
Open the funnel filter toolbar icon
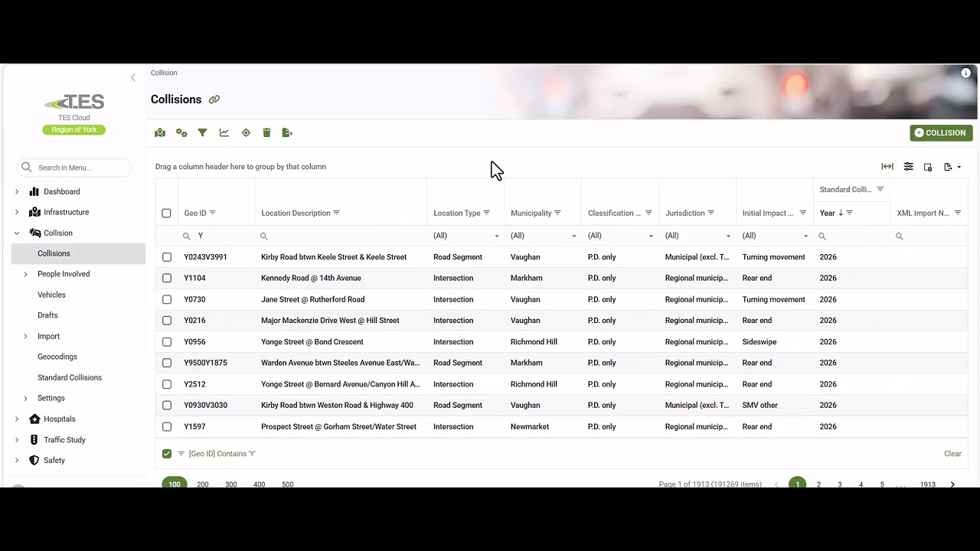202,132
